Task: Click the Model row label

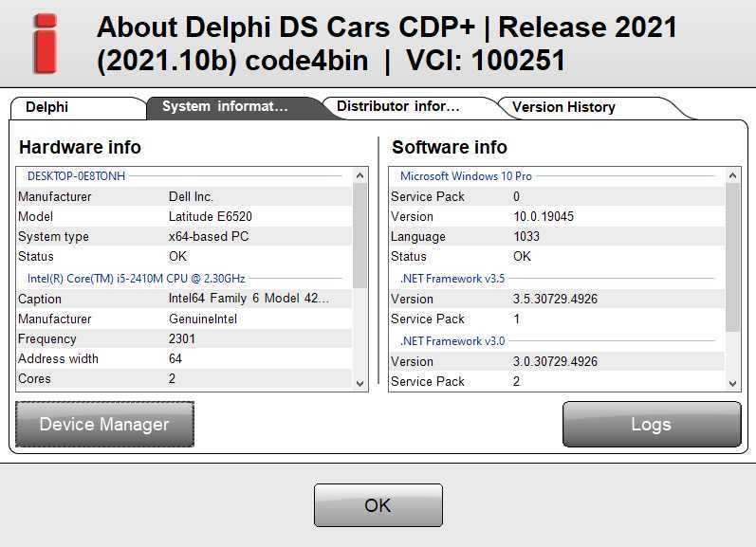Action: 35,216
